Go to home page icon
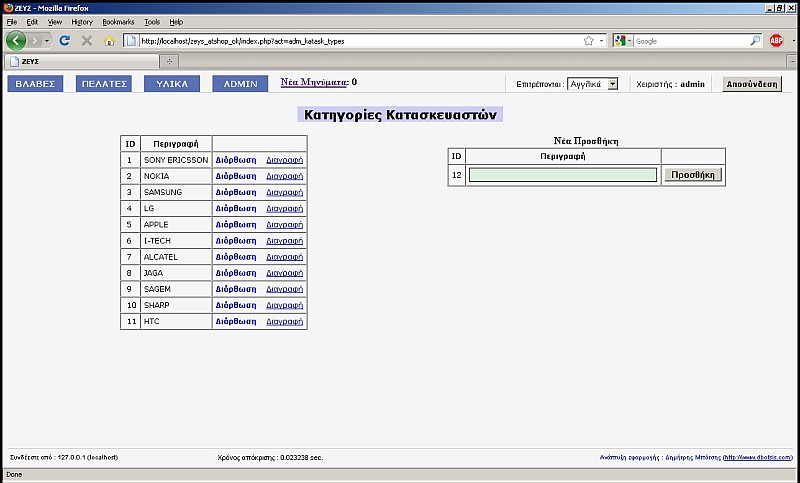This screenshot has height=483, width=800. click(109, 41)
